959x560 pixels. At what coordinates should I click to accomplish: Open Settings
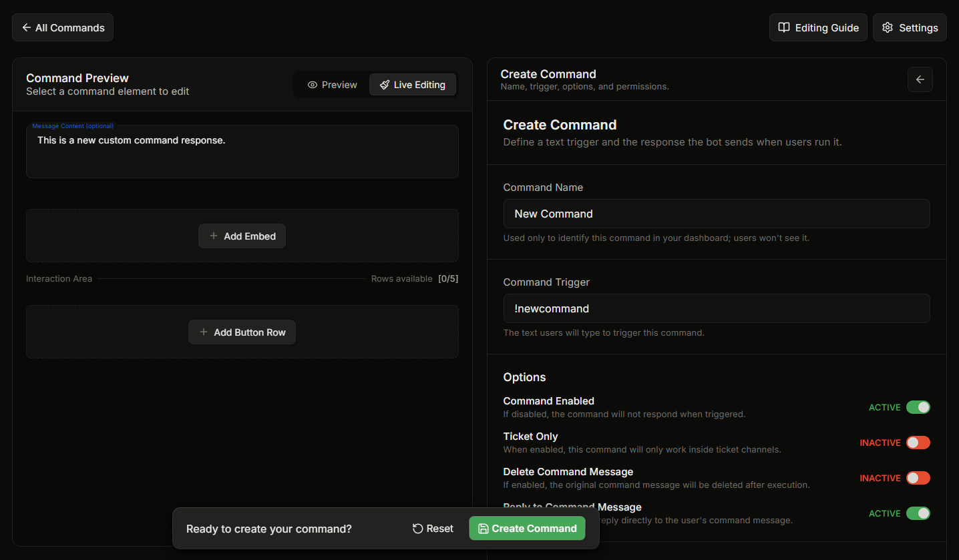(910, 27)
